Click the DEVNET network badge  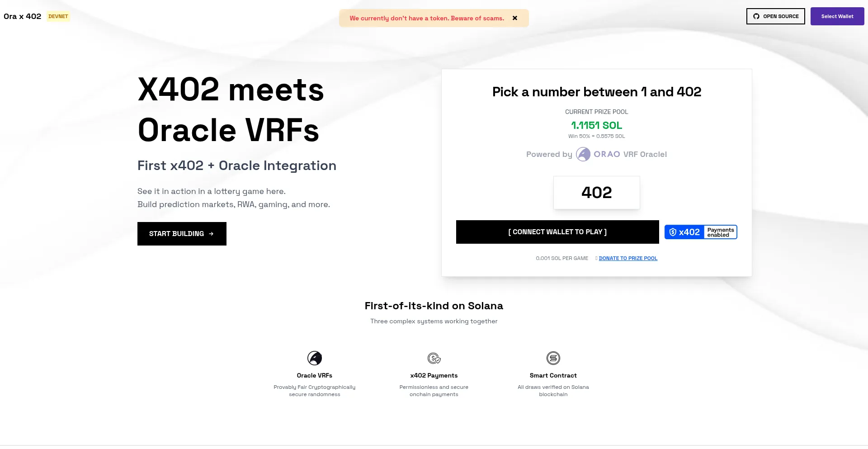pyautogui.click(x=58, y=16)
